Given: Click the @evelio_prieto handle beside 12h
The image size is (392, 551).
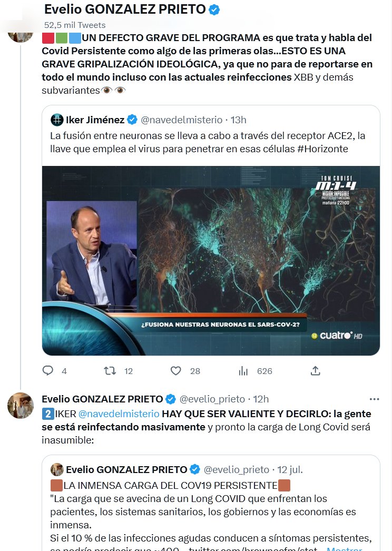Looking at the screenshot, I should 212,399.
